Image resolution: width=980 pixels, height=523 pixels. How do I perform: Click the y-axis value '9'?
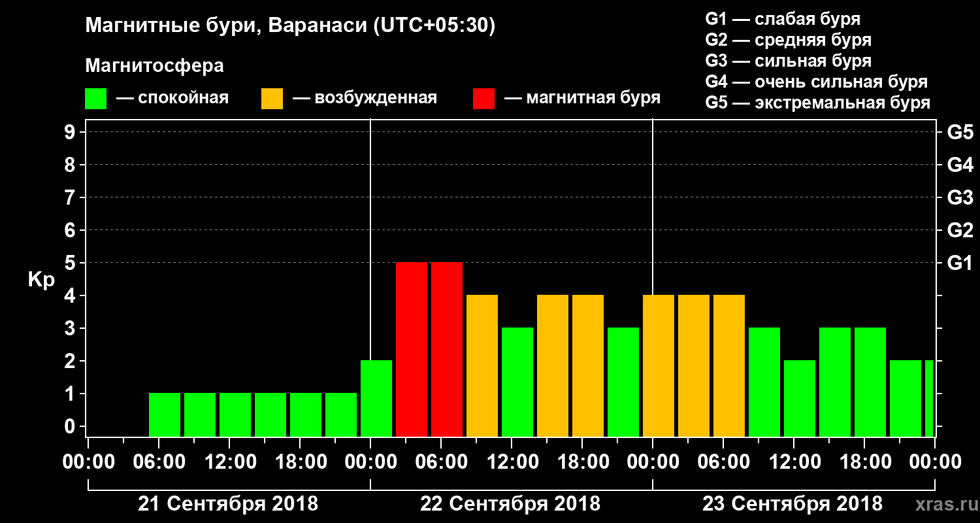pos(71,132)
